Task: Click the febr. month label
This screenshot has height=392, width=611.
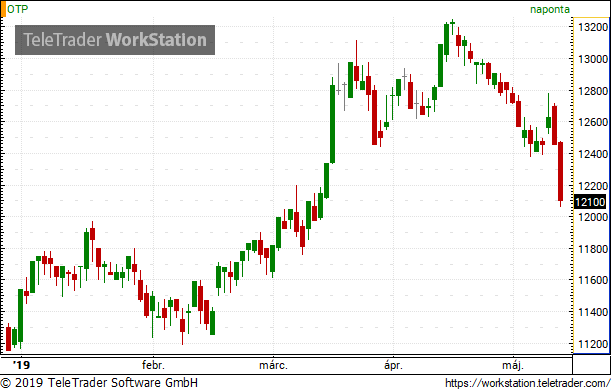Action: click(154, 365)
